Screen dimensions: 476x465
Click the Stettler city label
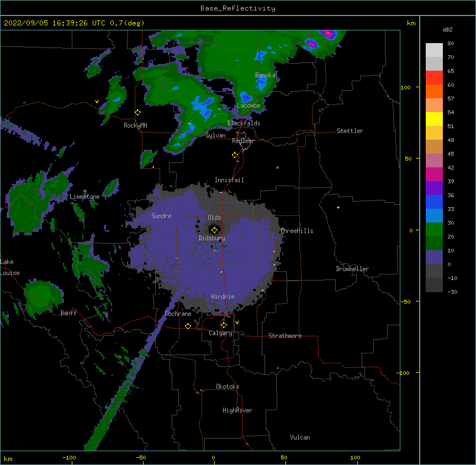click(350, 131)
